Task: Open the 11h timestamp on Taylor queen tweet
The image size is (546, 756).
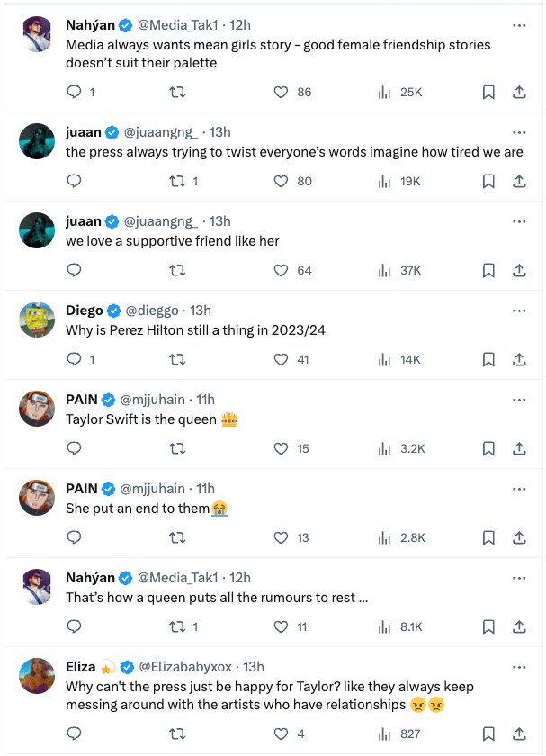Action: [205, 400]
